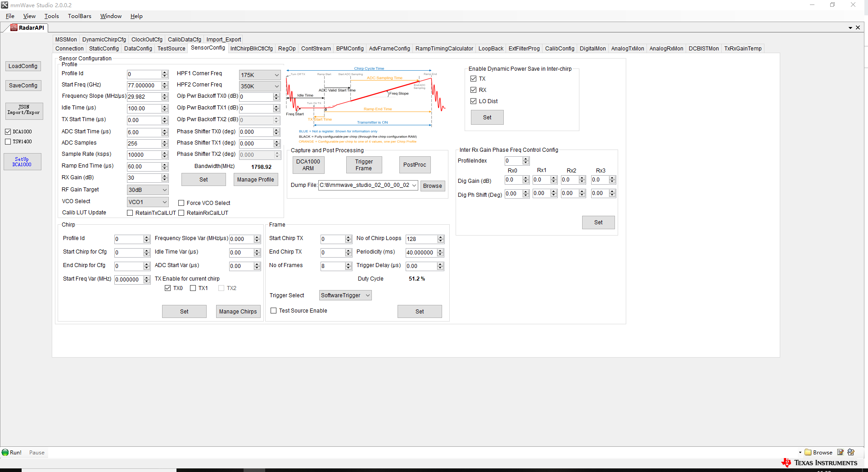Click the SetUp DCA1000 button
The height and width of the screenshot is (472, 868).
coord(22,162)
